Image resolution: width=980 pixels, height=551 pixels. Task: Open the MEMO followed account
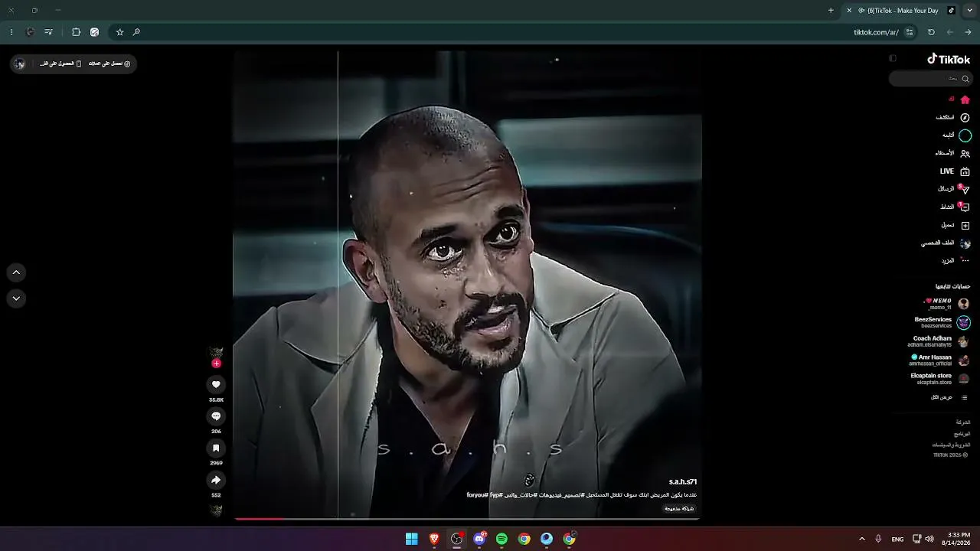tap(945, 304)
